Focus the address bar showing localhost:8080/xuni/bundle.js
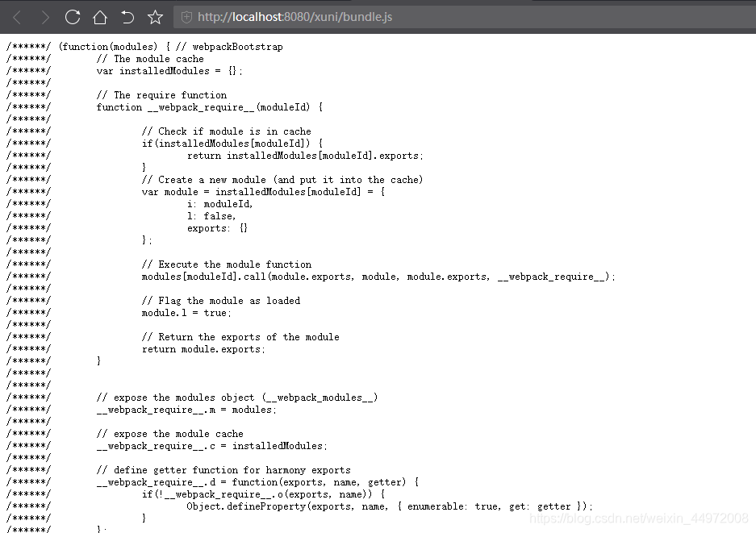This screenshot has width=756, height=533. [463, 18]
